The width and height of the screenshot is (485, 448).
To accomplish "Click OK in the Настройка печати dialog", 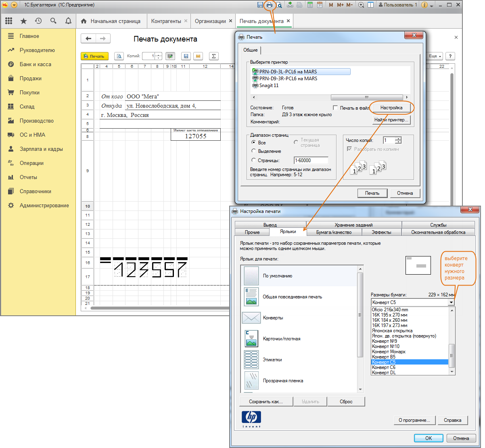I will pyautogui.click(x=429, y=438).
